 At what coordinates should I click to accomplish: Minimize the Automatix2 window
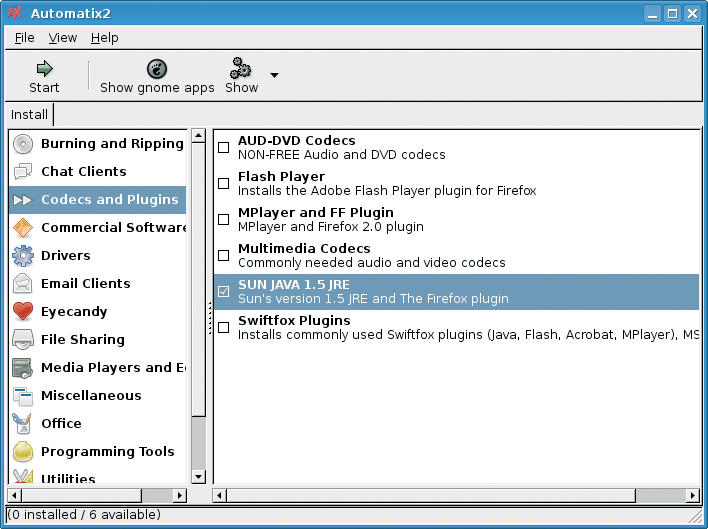(x=652, y=14)
